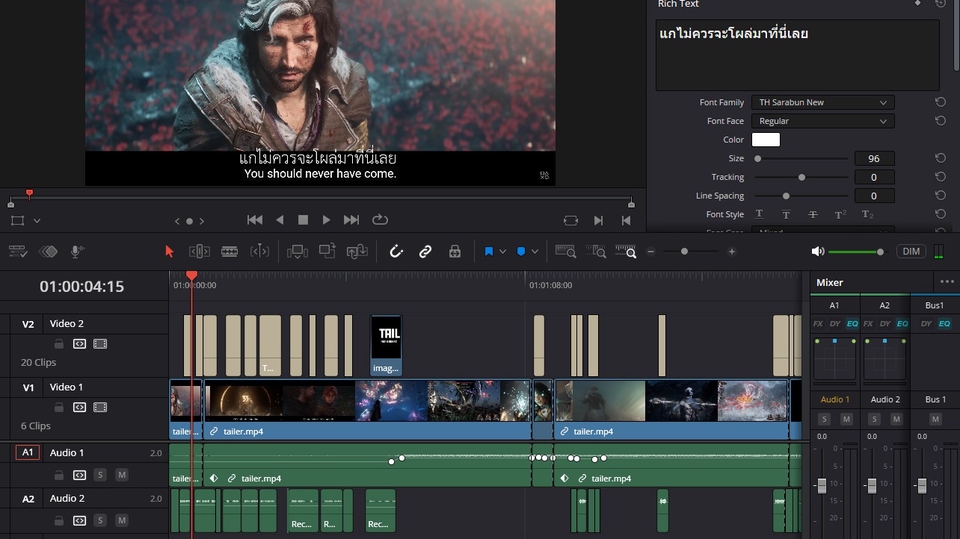The height and width of the screenshot is (539, 960).
Task: Click the font Size value field
Action: (874, 159)
